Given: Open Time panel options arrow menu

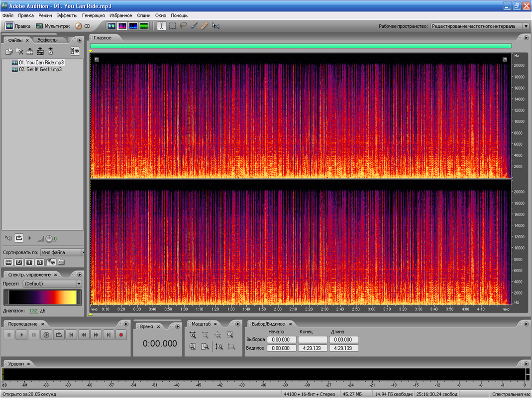Looking at the screenshot, I should coord(178,326).
